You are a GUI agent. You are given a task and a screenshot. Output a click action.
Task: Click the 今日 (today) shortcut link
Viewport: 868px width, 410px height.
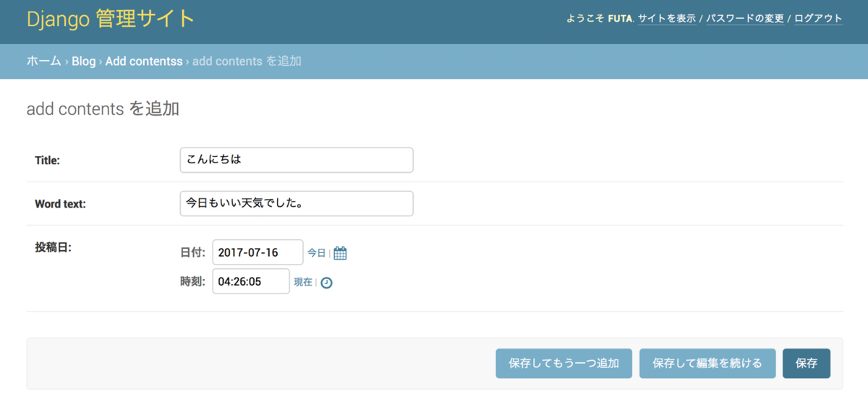tap(317, 253)
